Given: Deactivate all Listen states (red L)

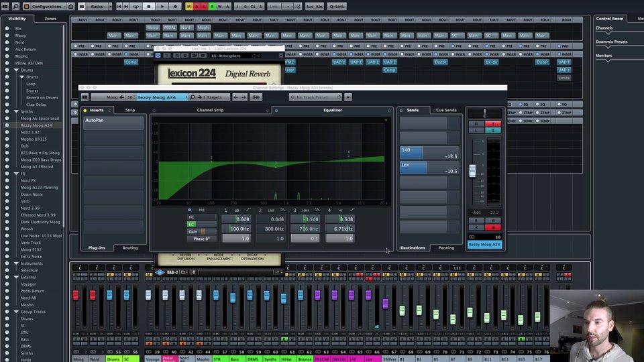Looking at the screenshot, I should (x=204, y=6).
